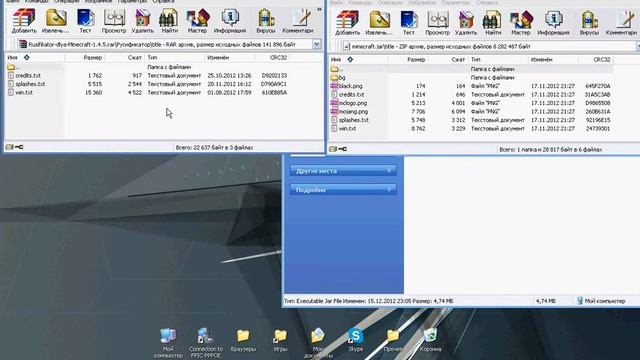The image size is (640, 360).
Task: Open Connection to FPIC-PPPOE shortcut
Action: (206, 343)
